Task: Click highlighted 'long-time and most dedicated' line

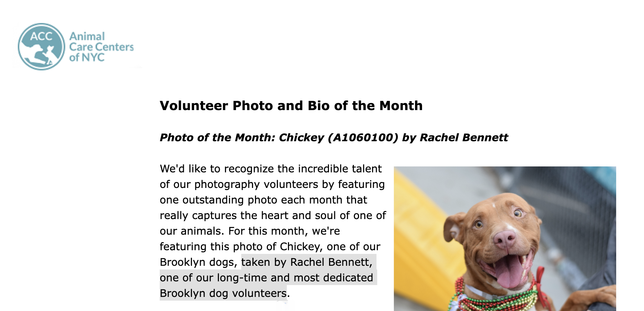Action: [295, 278]
